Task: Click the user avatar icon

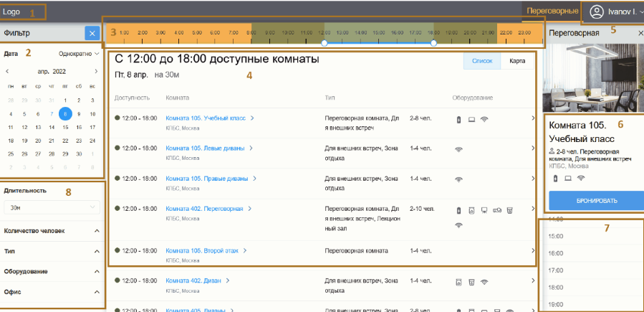Action: [x=596, y=12]
